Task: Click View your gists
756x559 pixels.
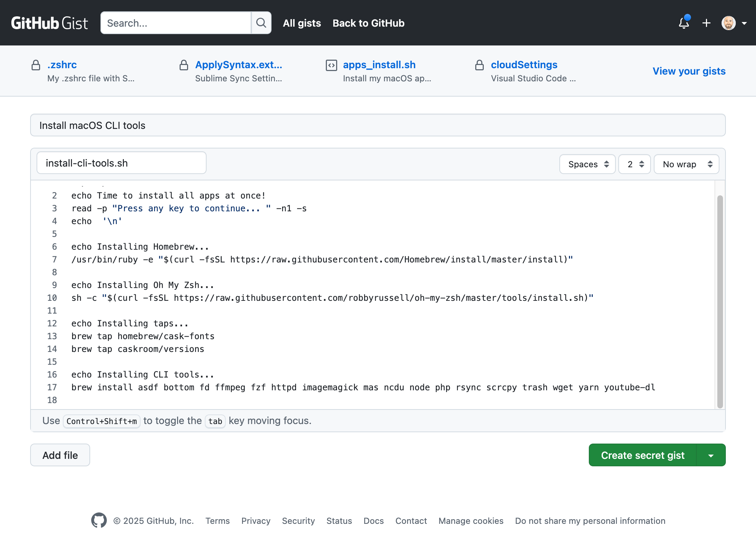Action: click(689, 71)
